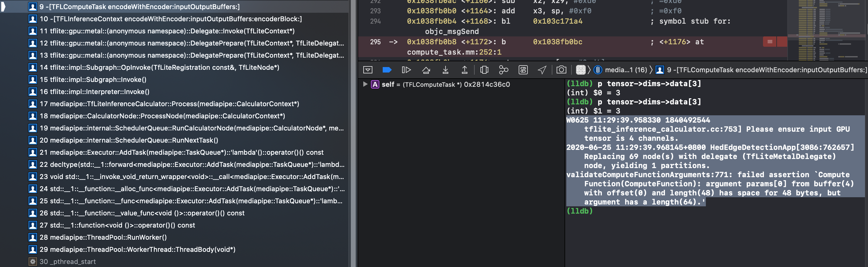Screen dimensions: 868x267
Task: Select frame 14 Subgraph::OpInvoke
Action: 175,67
